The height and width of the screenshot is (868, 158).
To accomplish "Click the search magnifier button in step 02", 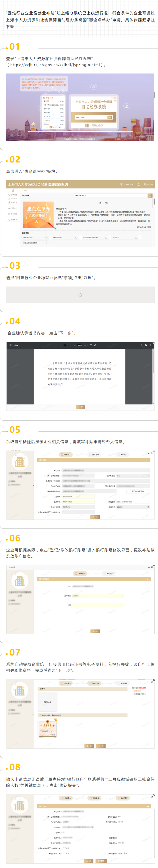I will 150,195.
